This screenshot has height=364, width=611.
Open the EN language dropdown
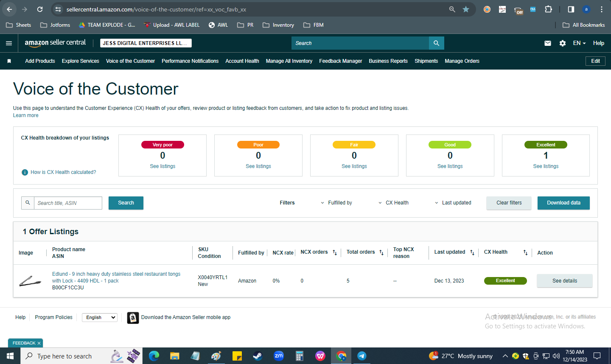(x=579, y=43)
